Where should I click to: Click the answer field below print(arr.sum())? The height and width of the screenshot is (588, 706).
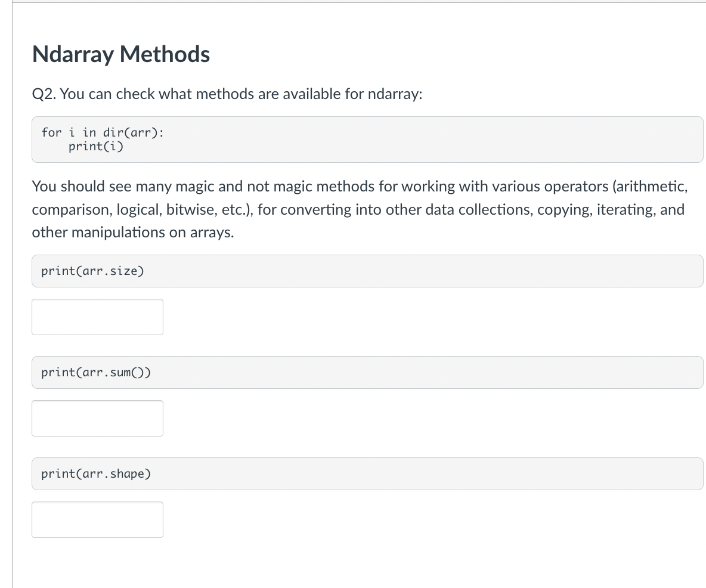pos(97,418)
